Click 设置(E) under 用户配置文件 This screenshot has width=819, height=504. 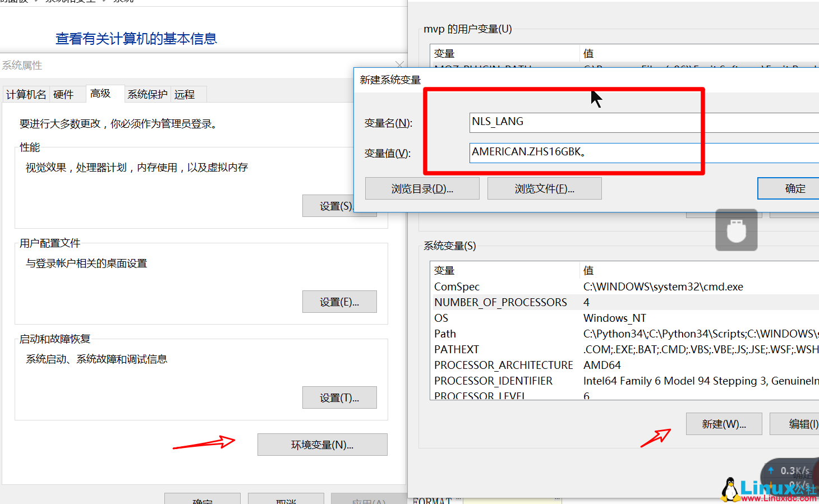[339, 301]
